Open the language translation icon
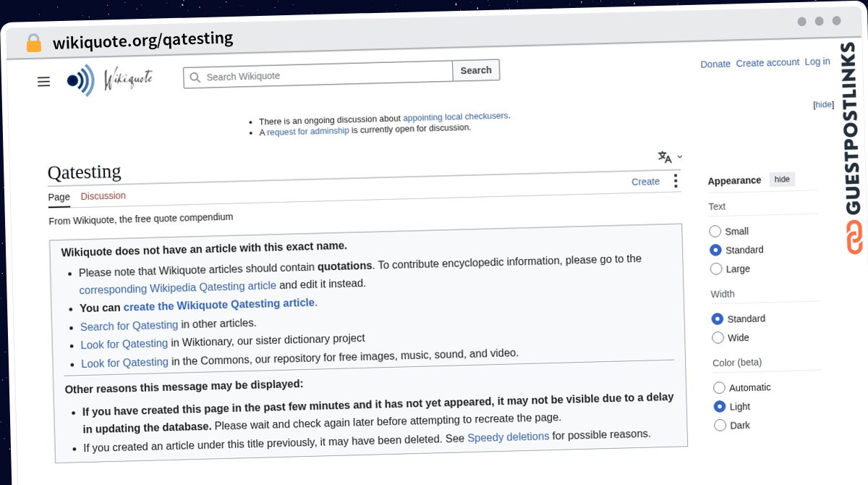 pyautogui.click(x=665, y=157)
